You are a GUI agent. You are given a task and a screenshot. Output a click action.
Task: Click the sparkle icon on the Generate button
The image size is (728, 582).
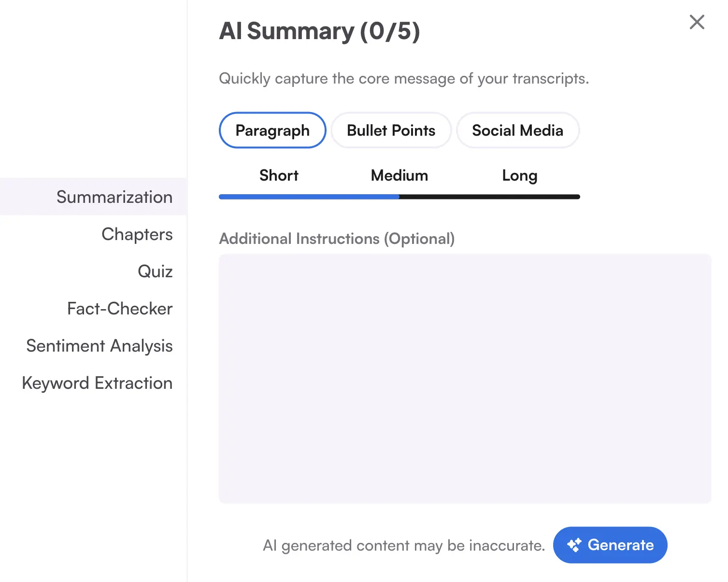coord(574,545)
